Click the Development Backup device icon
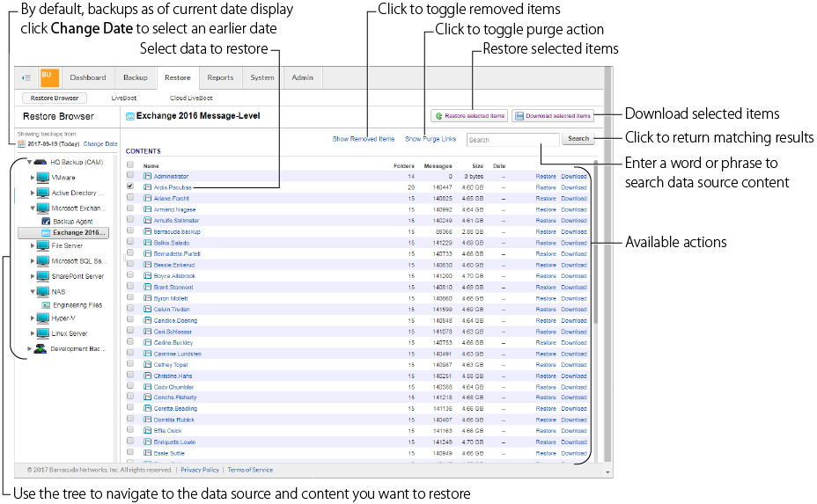 tap(40, 349)
